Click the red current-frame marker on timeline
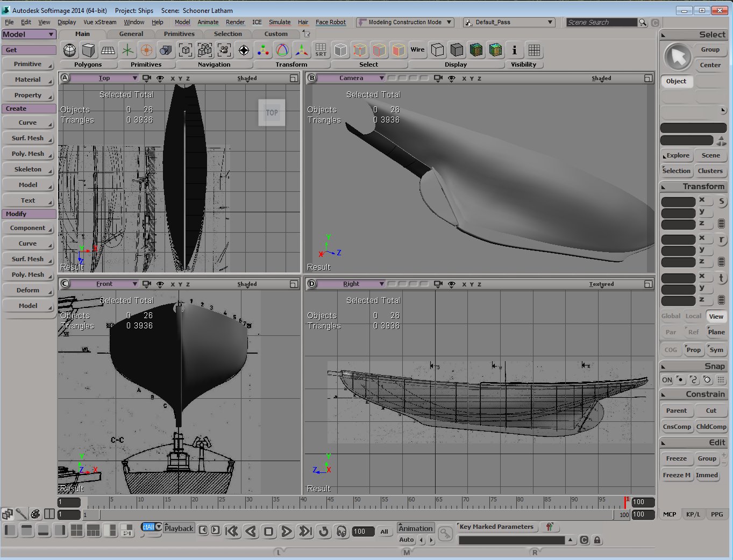The image size is (733, 560). click(x=625, y=502)
